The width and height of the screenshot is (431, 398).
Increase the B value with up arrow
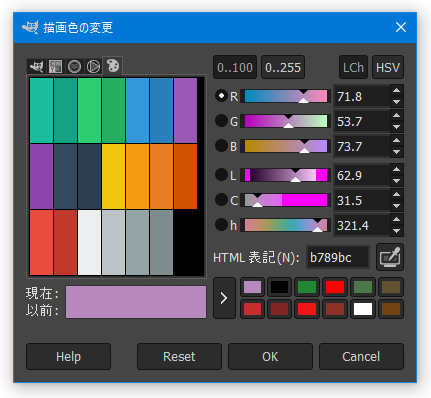point(396,140)
